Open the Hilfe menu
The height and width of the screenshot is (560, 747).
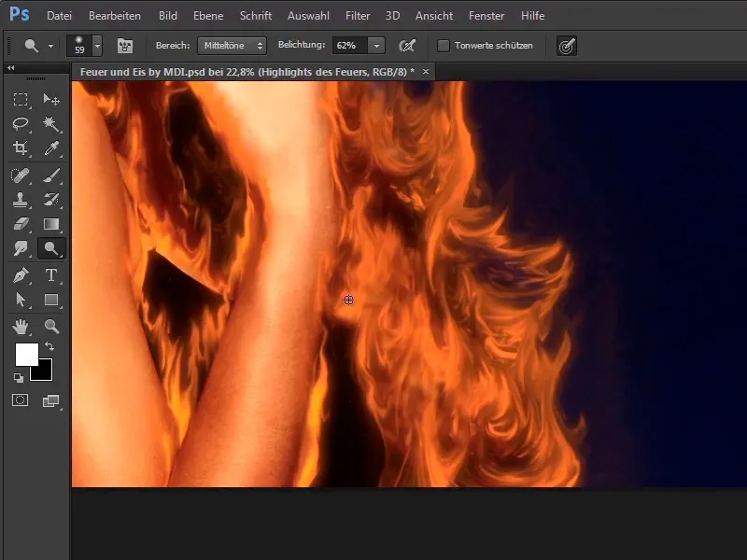[x=532, y=16]
